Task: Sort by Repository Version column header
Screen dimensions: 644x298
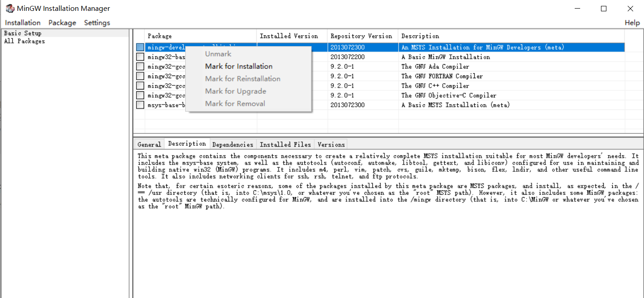Action: (363, 36)
